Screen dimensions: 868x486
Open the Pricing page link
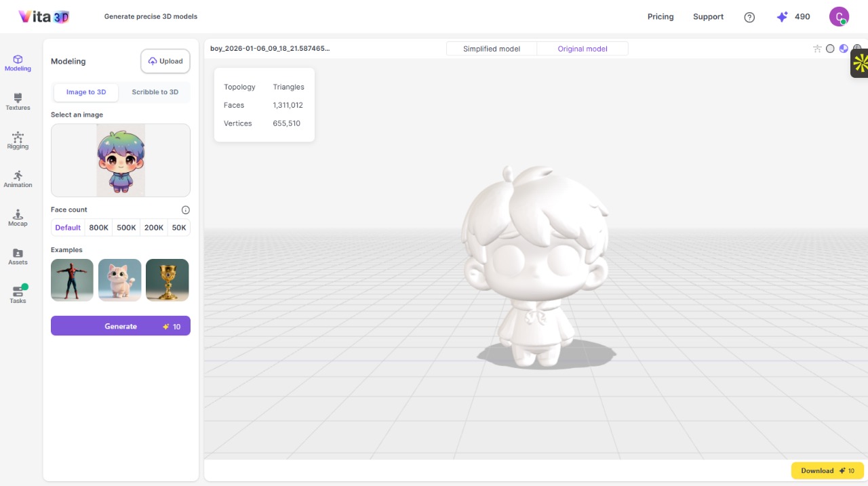coord(660,17)
